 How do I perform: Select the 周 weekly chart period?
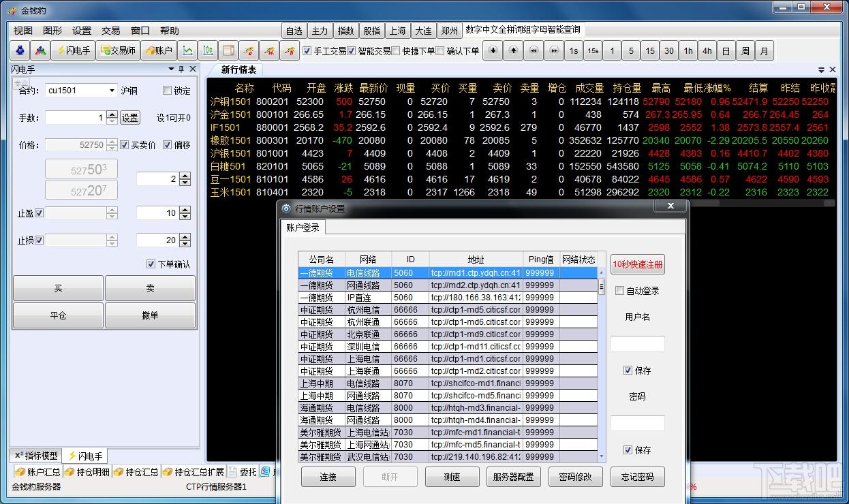point(745,50)
